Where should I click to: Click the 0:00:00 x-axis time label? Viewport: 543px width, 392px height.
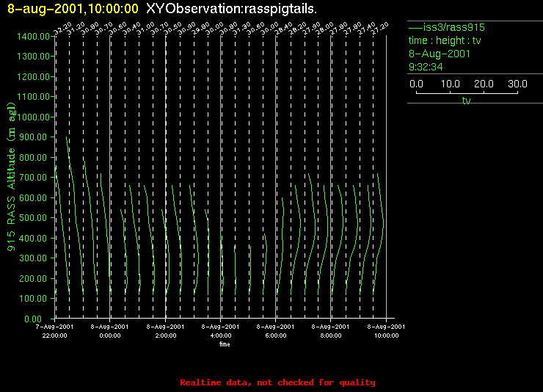tap(110, 335)
